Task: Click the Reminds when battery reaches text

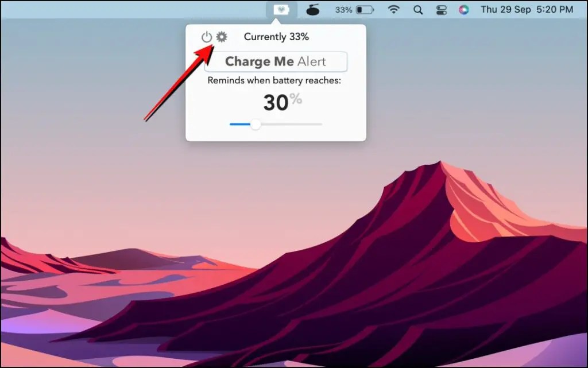Action: pos(275,80)
